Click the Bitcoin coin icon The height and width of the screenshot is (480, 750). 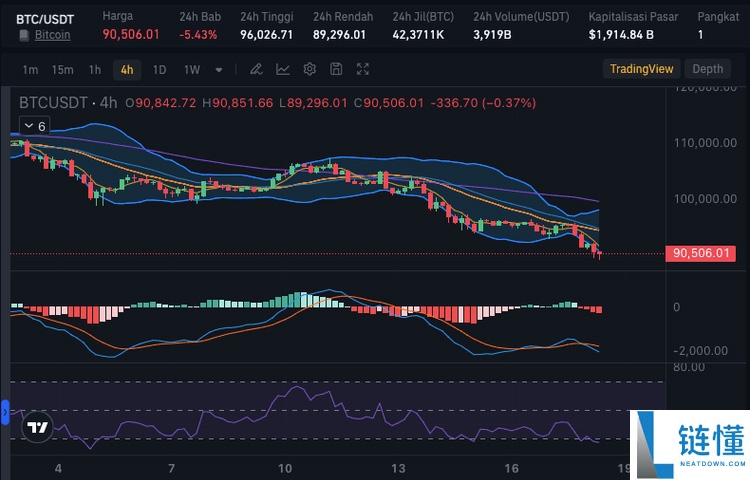(24, 36)
